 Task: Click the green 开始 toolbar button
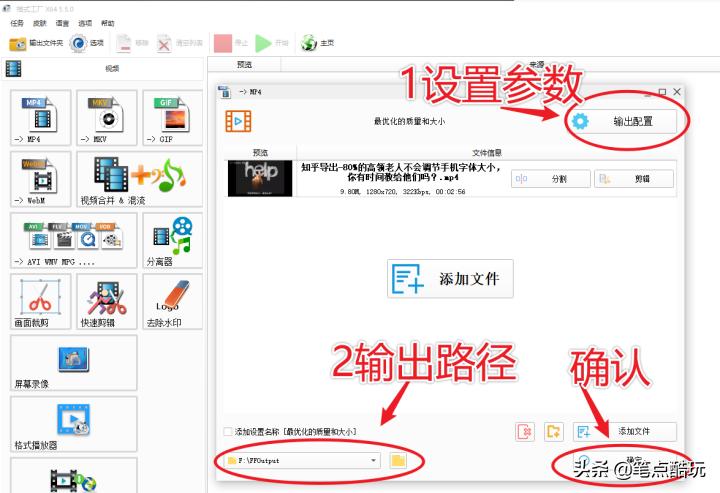tap(271, 43)
